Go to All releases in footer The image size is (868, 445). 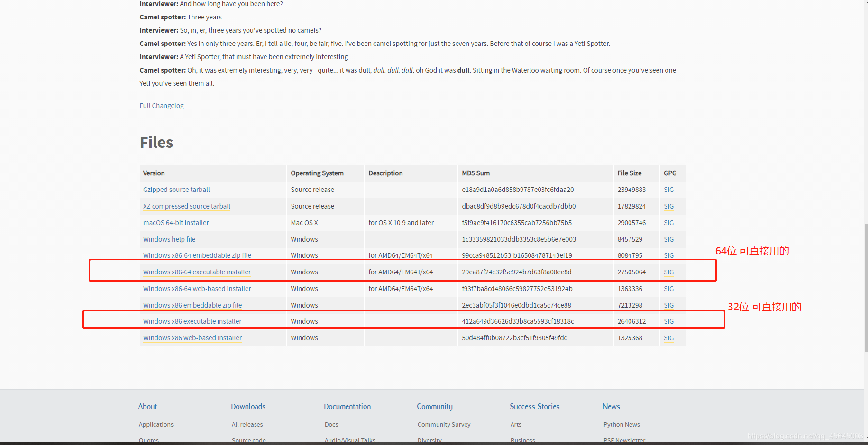(x=247, y=424)
